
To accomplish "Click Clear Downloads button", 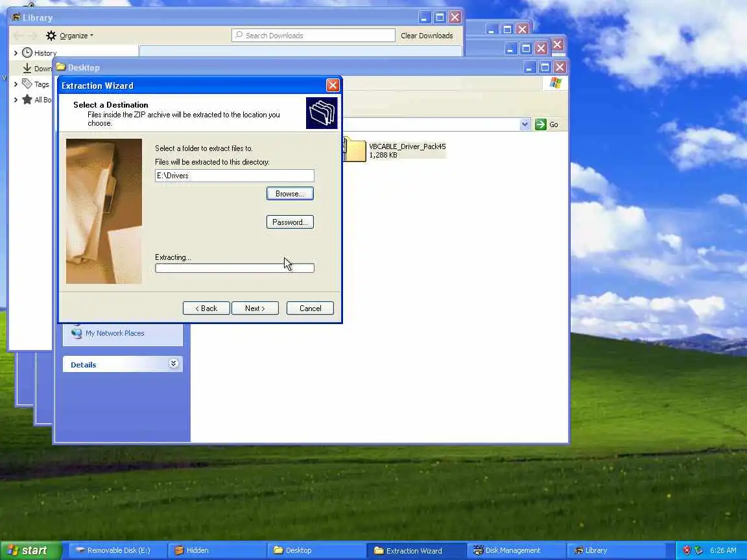I will tap(427, 36).
